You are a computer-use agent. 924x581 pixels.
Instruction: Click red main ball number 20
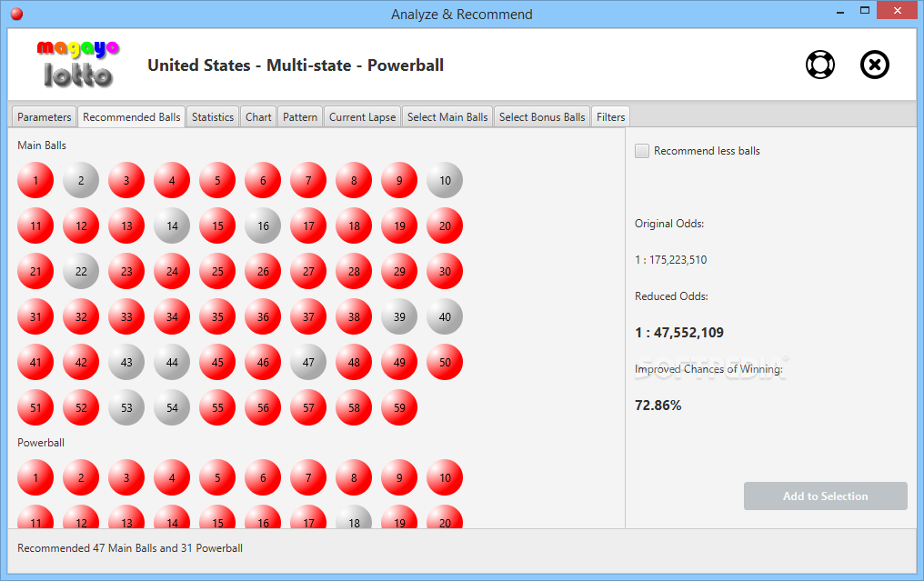(445, 225)
